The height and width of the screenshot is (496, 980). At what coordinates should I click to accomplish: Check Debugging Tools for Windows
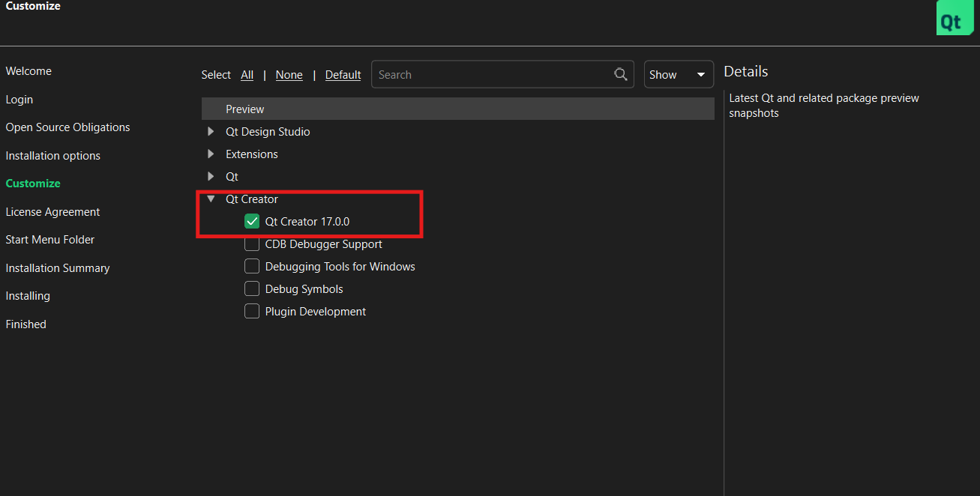point(252,267)
